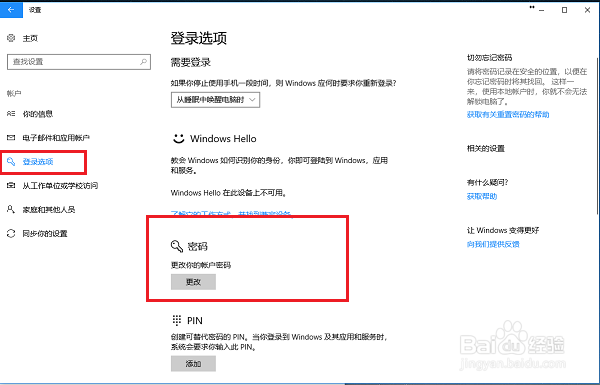Click the PIN heading text

point(195,320)
